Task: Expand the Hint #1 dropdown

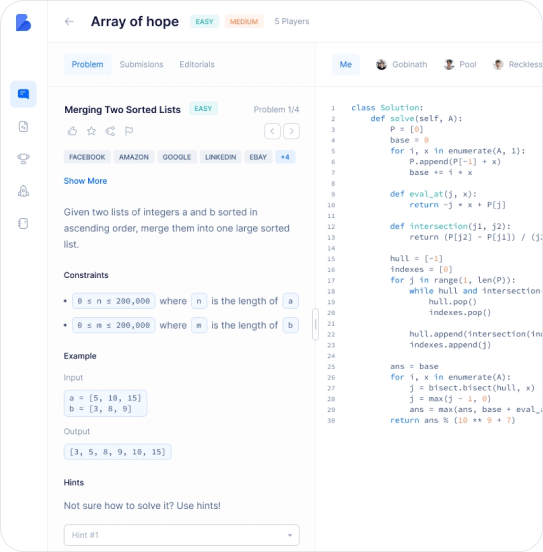Action: (x=182, y=535)
